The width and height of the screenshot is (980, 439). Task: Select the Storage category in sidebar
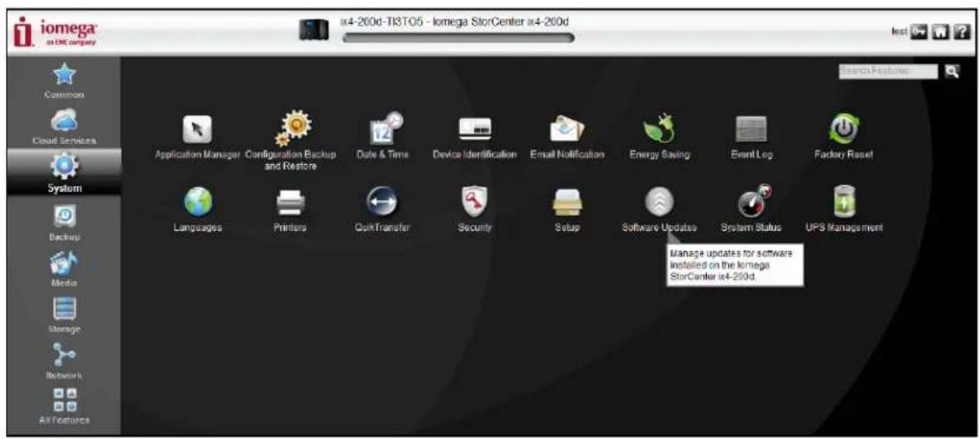[64, 315]
